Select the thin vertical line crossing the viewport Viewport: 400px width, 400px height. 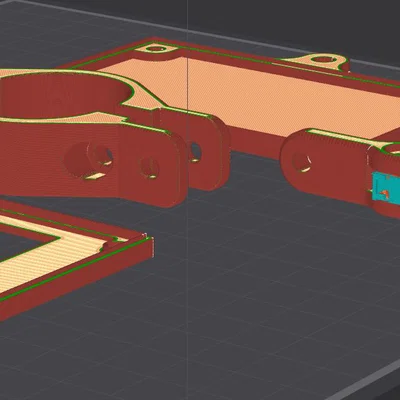click(187, 200)
